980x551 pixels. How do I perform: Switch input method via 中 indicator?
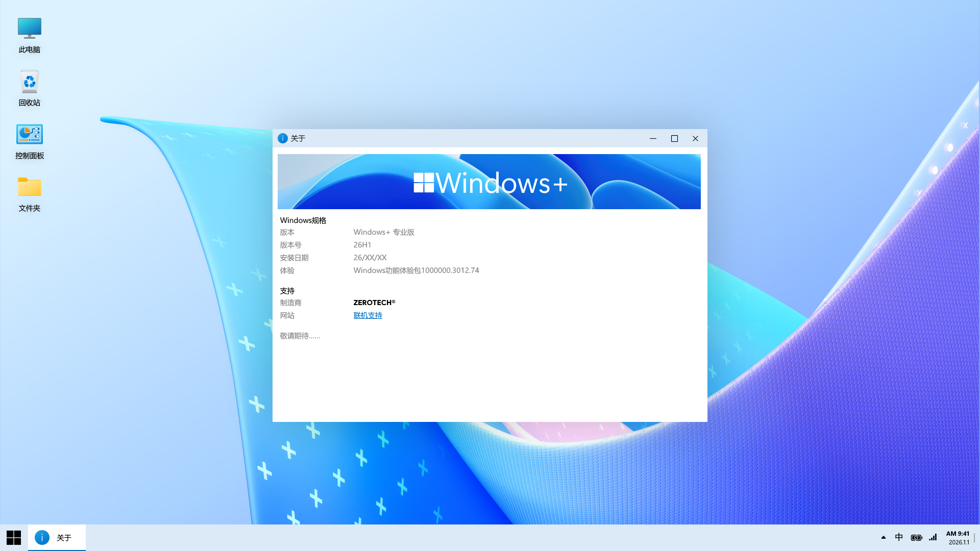(x=899, y=537)
